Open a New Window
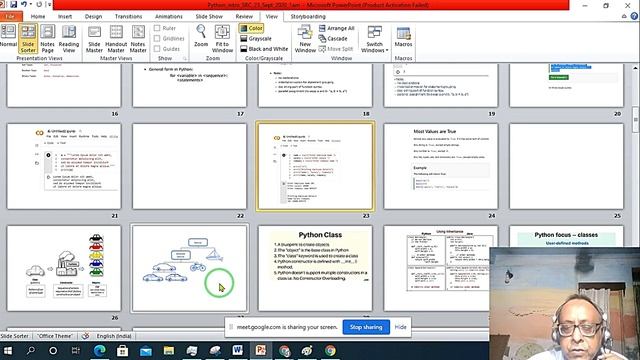This screenshot has width=640, height=360. 305,38
